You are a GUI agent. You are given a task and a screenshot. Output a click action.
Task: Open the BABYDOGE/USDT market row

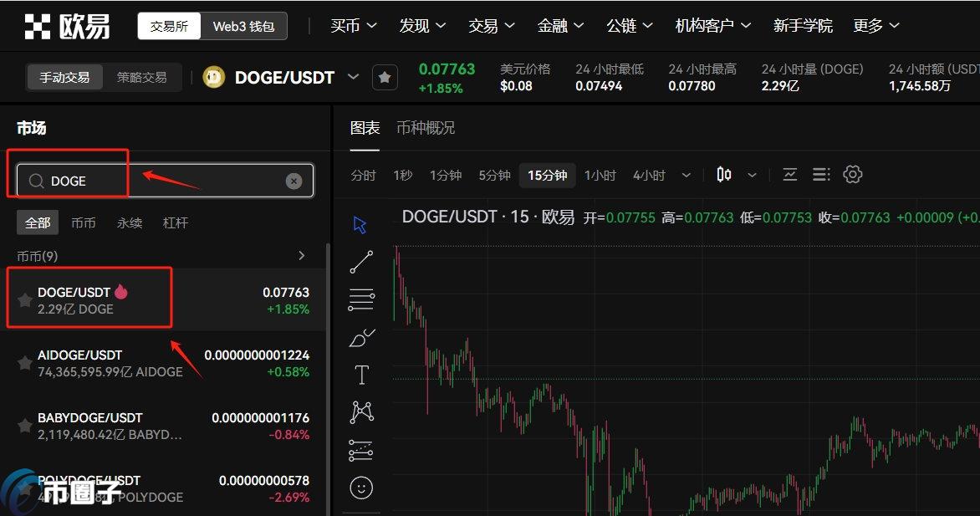(x=163, y=426)
